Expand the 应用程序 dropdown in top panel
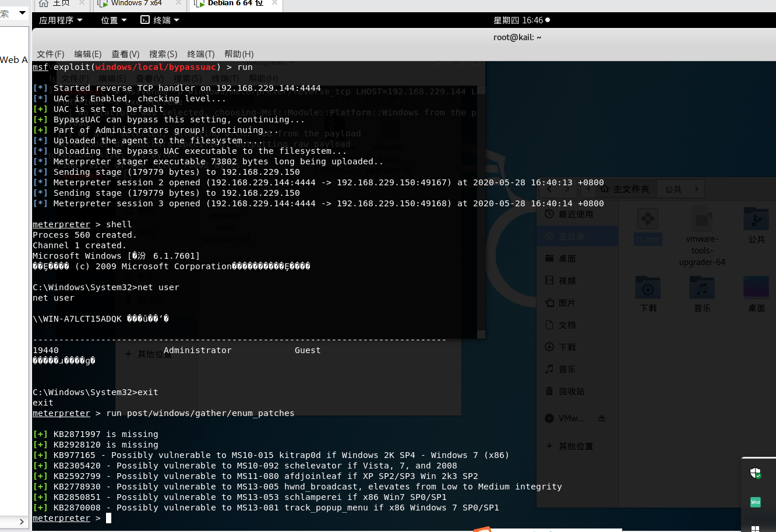The image size is (776, 532). 61,20
